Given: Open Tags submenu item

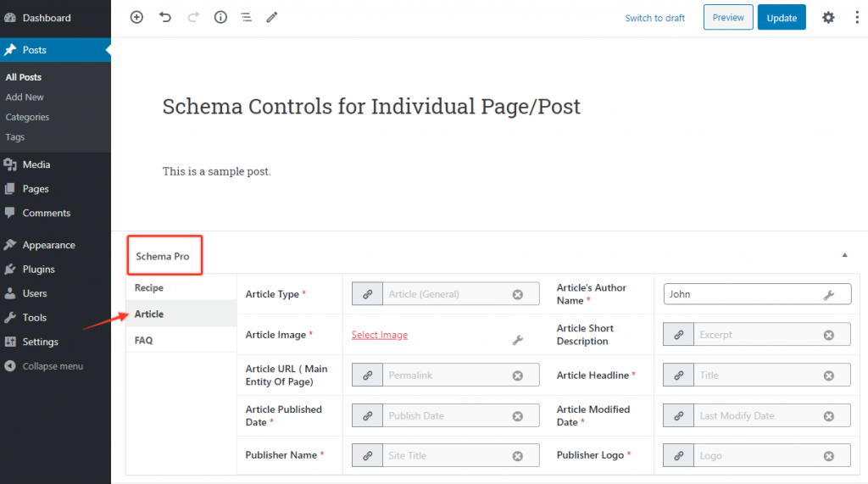Looking at the screenshot, I should coord(15,136).
